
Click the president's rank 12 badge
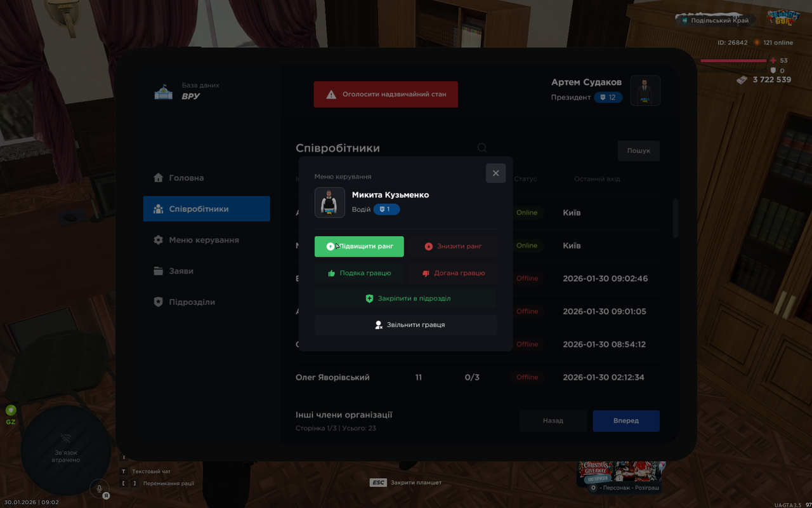pos(608,98)
